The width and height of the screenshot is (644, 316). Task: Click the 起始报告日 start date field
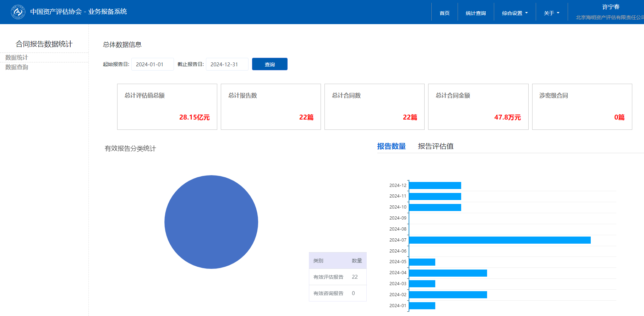(x=152, y=64)
